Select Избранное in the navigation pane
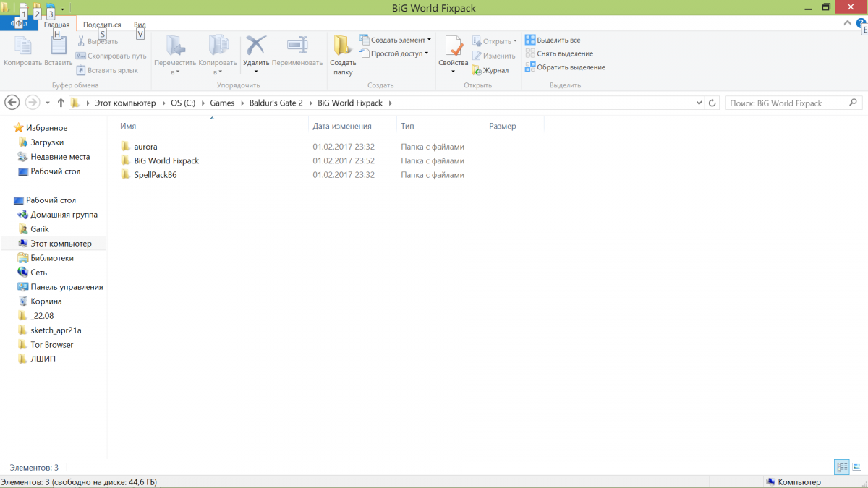Screen dimensions: 868x488 click(46, 128)
